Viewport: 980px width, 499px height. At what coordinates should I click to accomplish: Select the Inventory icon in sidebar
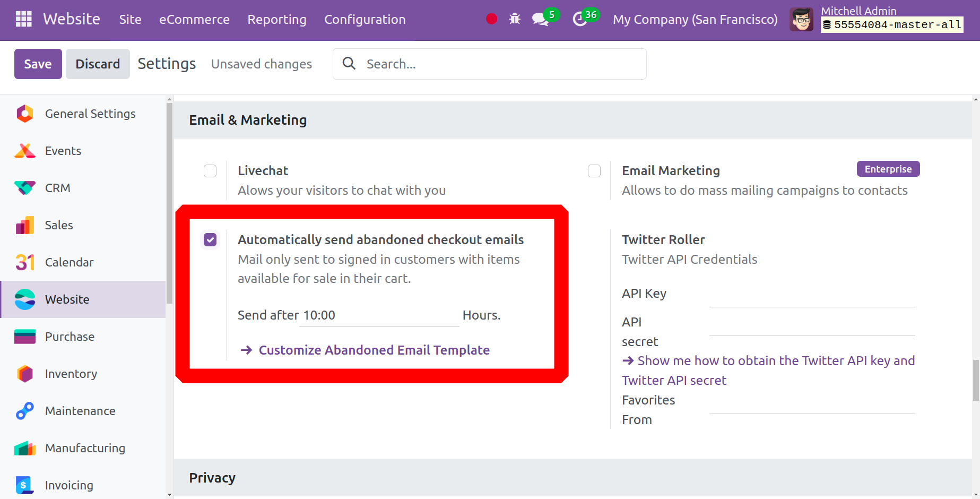(25, 374)
